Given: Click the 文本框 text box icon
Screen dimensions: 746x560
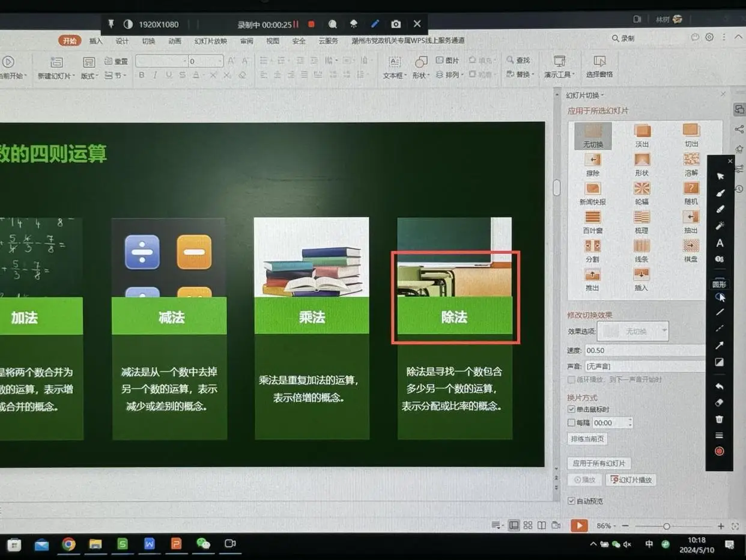Looking at the screenshot, I should click(395, 63).
